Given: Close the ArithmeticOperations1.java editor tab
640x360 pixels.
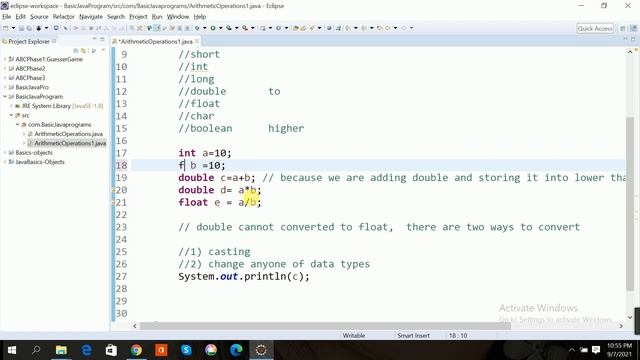Looking at the screenshot, I should point(197,41).
